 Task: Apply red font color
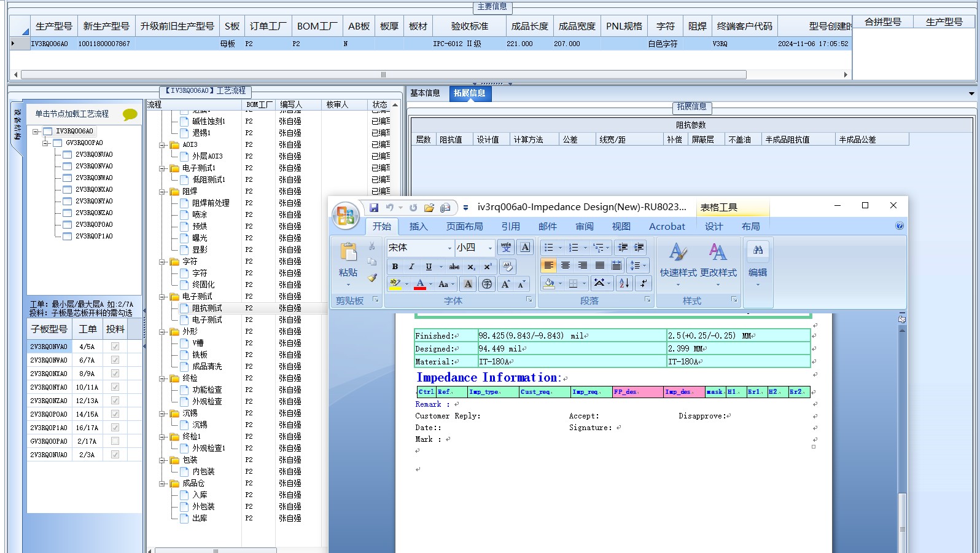click(420, 284)
